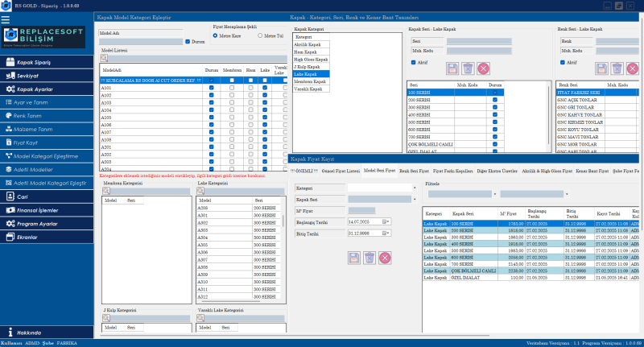This screenshot has width=644, height=347.
Task: Open Adetli Model Kategori Eşleştir
Action: click(x=47, y=183)
